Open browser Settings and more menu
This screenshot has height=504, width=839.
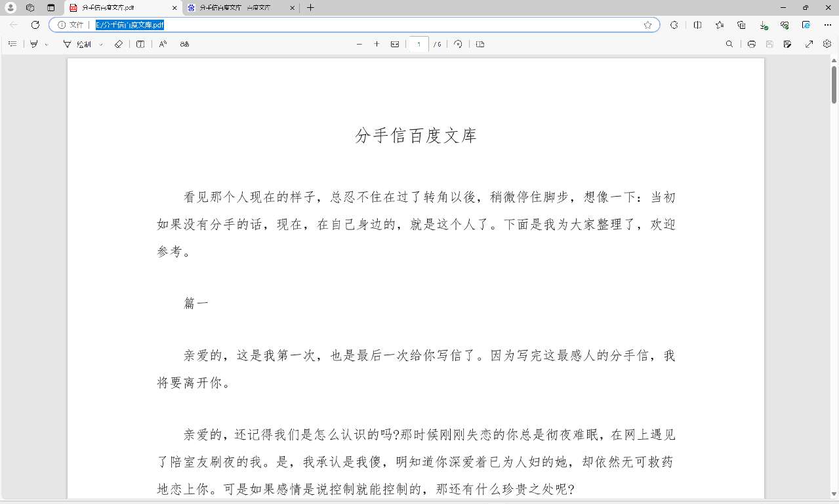point(827,25)
